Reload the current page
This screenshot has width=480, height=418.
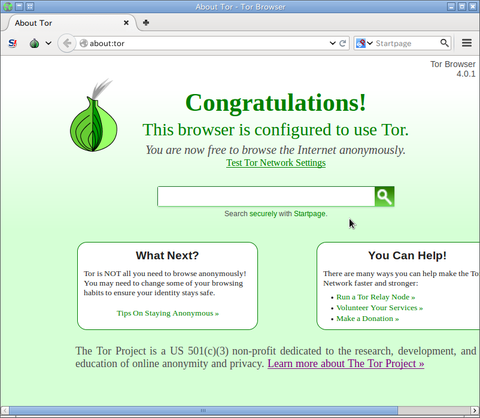click(x=342, y=43)
